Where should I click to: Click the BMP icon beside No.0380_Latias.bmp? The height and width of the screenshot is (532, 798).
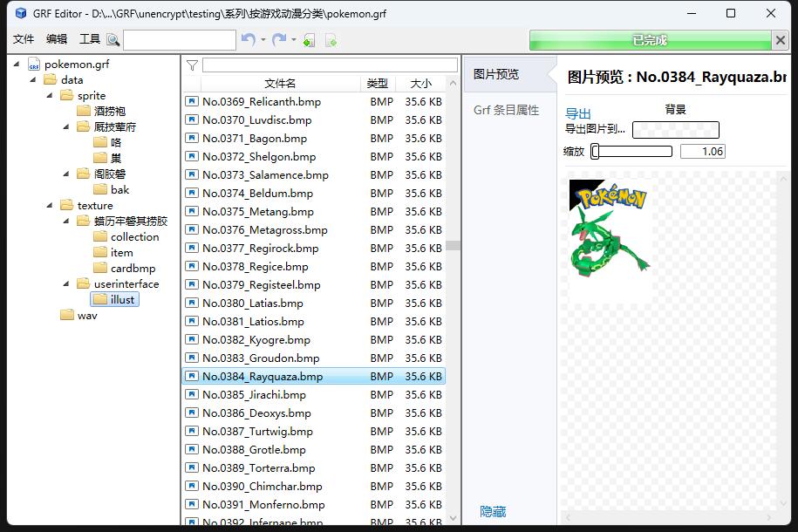pyautogui.click(x=192, y=304)
